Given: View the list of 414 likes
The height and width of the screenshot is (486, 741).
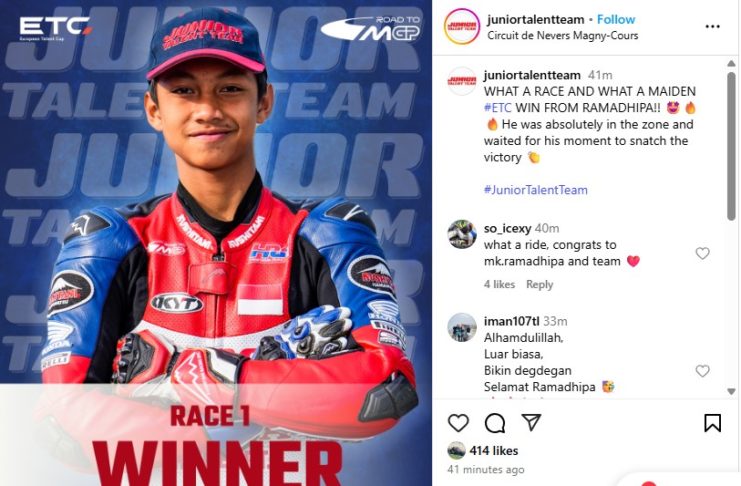Looking at the screenshot, I should coord(493,451).
